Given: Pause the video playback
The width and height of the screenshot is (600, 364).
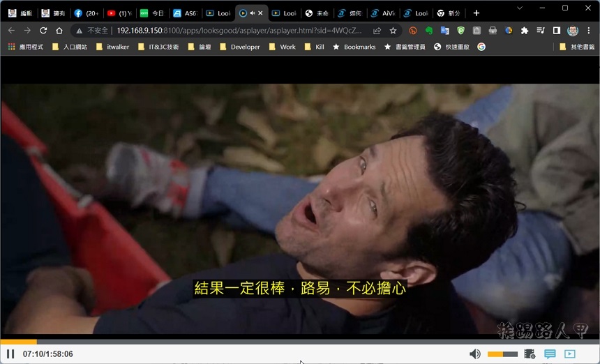Looking at the screenshot, I should pos(10,354).
